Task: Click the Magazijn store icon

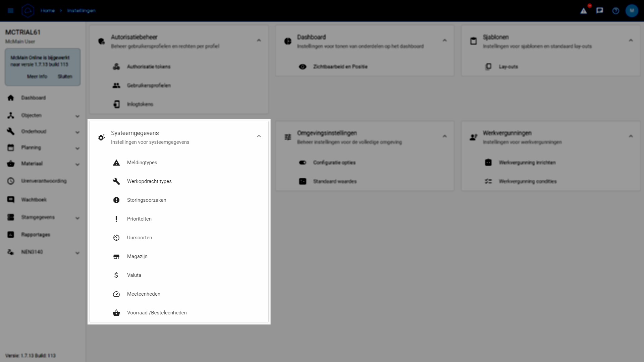Action: [116, 256]
